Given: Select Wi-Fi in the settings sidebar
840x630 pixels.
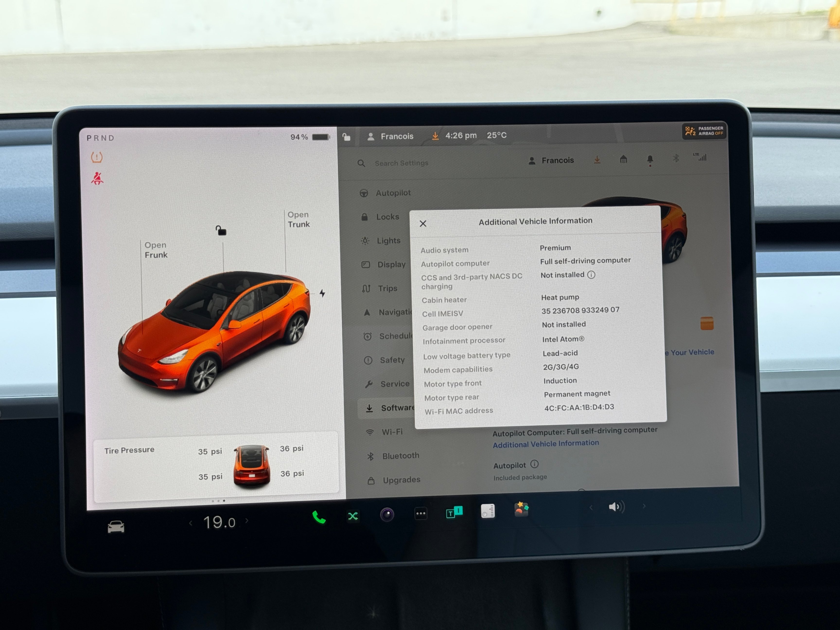Looking at the screenshot, I should point(392,432).
